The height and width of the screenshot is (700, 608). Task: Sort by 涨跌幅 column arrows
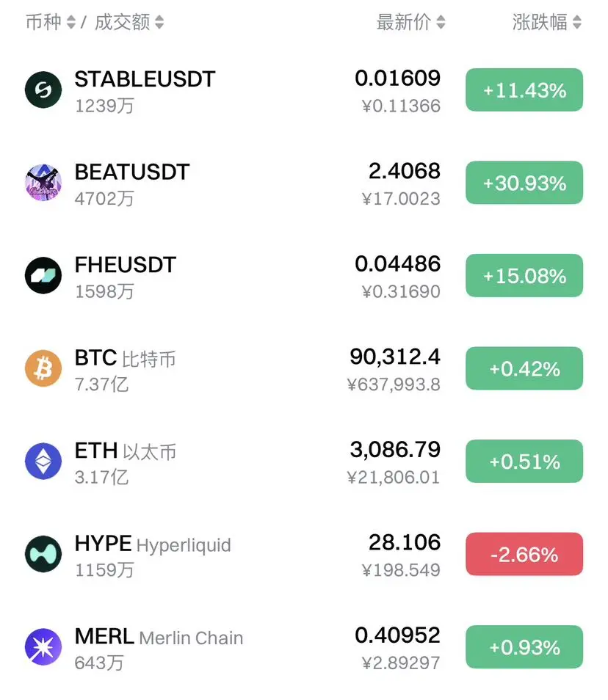(577, 22)
